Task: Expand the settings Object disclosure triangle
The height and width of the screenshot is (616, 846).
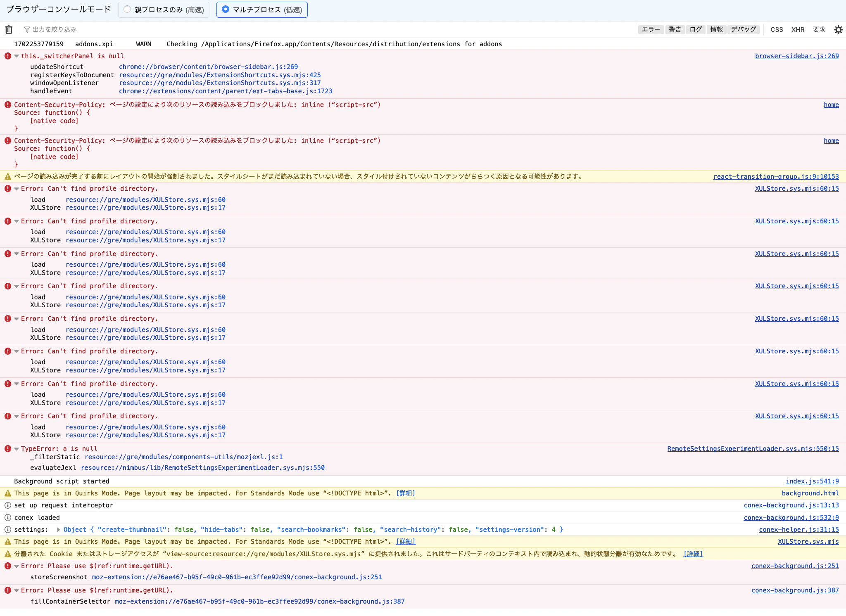Action: [x=58, y=530]
